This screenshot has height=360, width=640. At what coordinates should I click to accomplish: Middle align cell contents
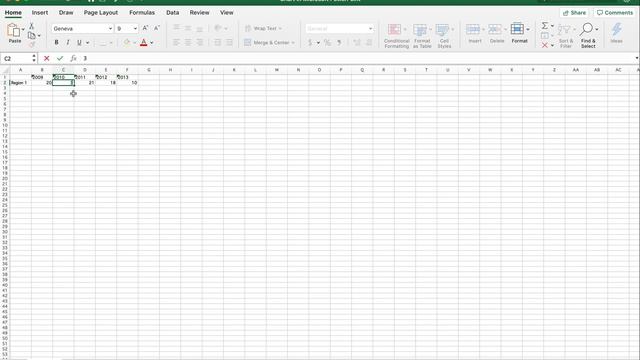188,28
